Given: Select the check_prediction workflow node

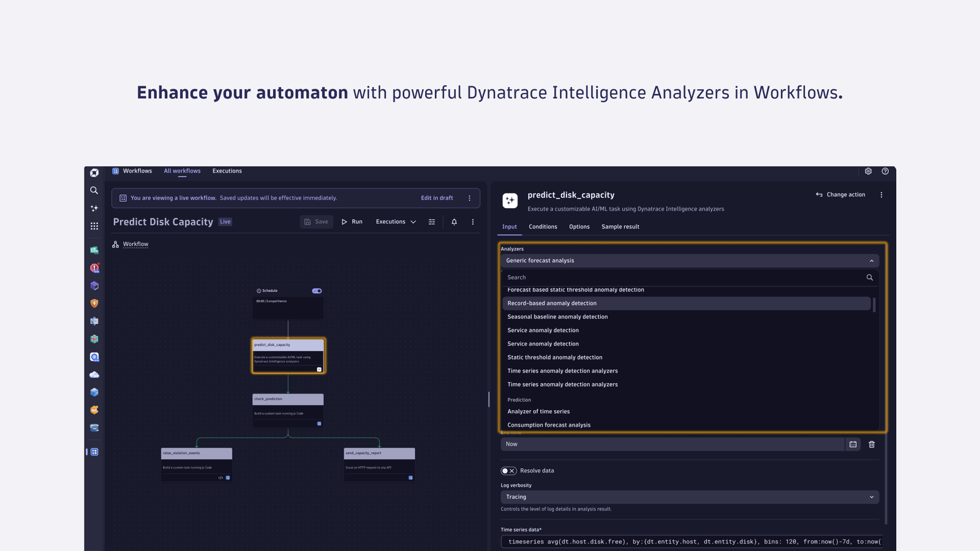Looking at the screenshot, I should [x=288, y=410].
